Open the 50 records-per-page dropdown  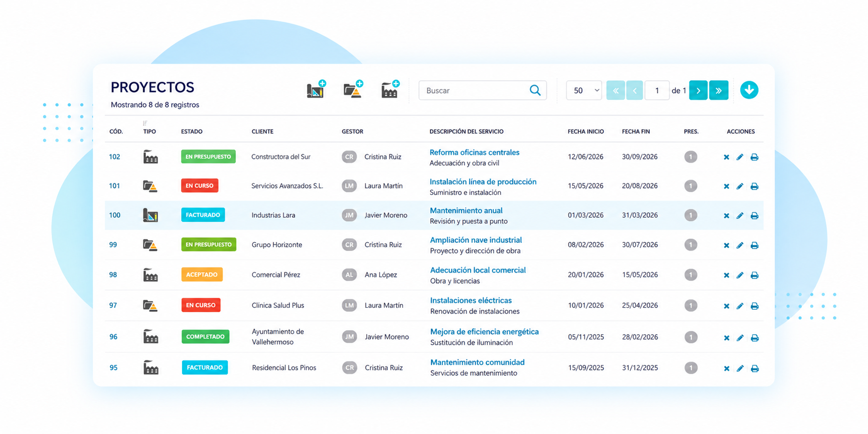point(584,91)
